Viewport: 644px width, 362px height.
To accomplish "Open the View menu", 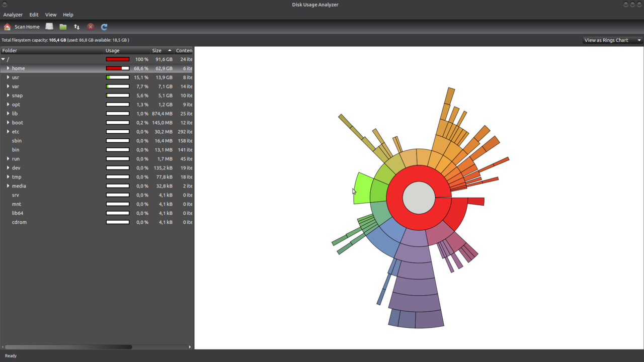I will pyautogui.click(x=51, y=15).
